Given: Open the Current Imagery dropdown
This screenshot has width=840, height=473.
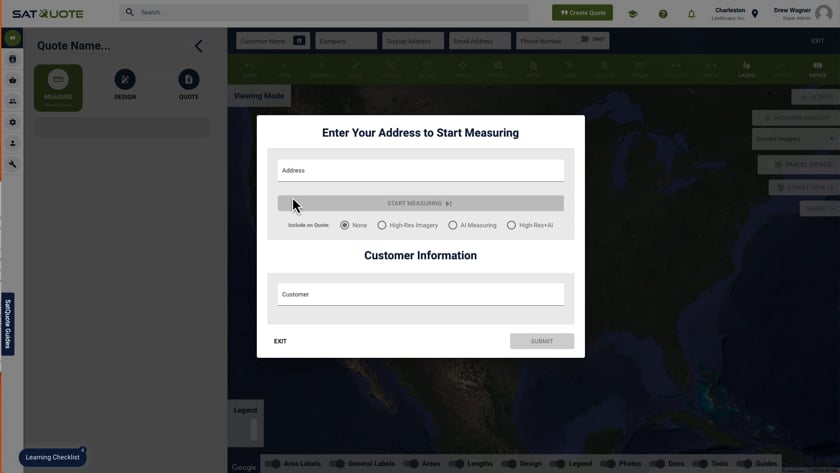Looking at the screenshot, I should click(796, 139).
